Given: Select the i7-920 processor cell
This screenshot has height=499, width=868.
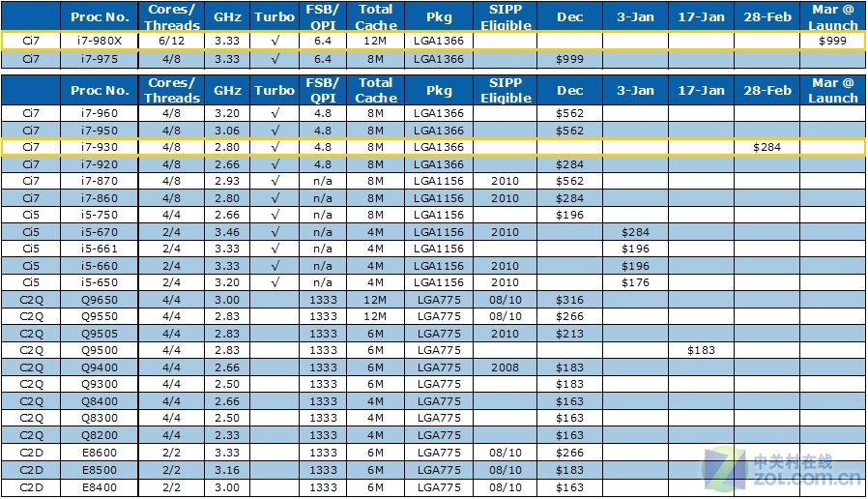Looking at the screenshot, I should click(x=100, y=164).
